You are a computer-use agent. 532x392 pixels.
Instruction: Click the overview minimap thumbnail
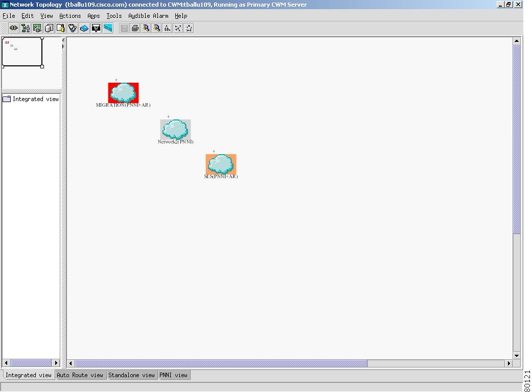(22, 51)
